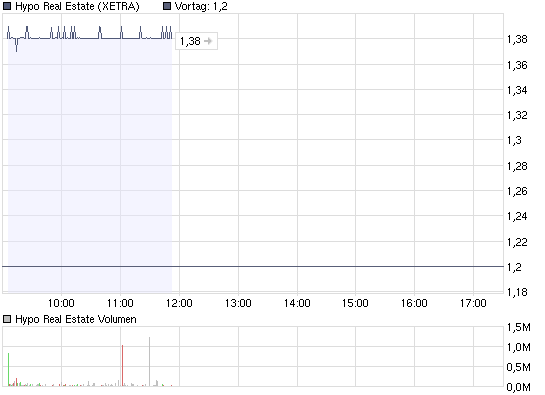Screen dimensions: 545x395
Task: Click the 1,24 price axis label
Action: point(517,216)
